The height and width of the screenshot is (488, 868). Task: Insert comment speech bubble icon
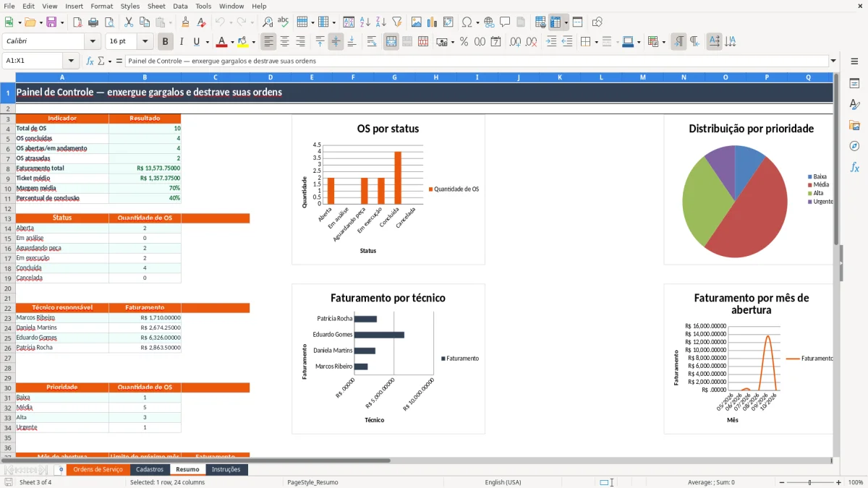505,22
